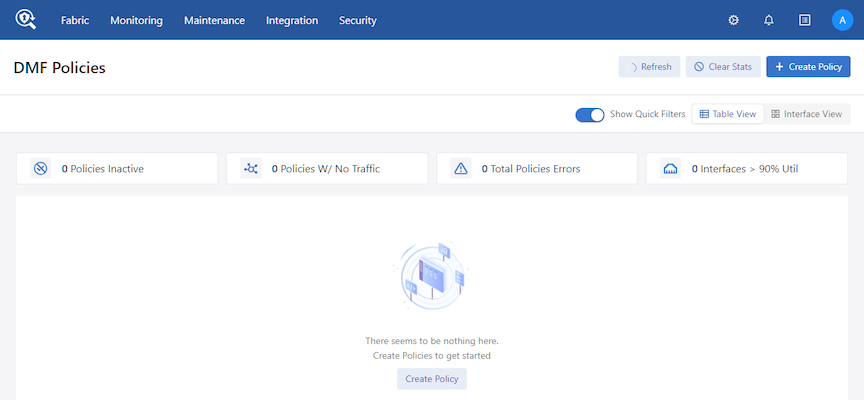Click the document panel icon beside bell
Screen dimensions: 864x400
click(x=805, y=20)
